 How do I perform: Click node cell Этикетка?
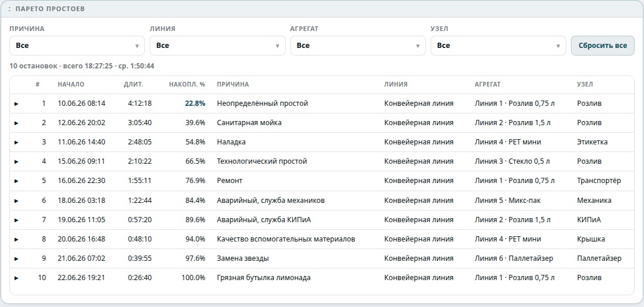tap(592, 142)
